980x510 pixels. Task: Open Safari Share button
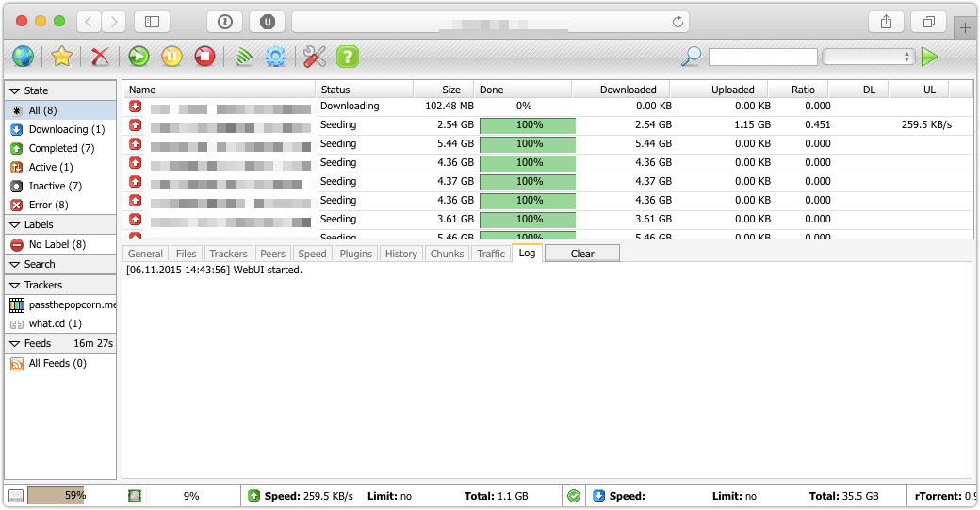887,22
